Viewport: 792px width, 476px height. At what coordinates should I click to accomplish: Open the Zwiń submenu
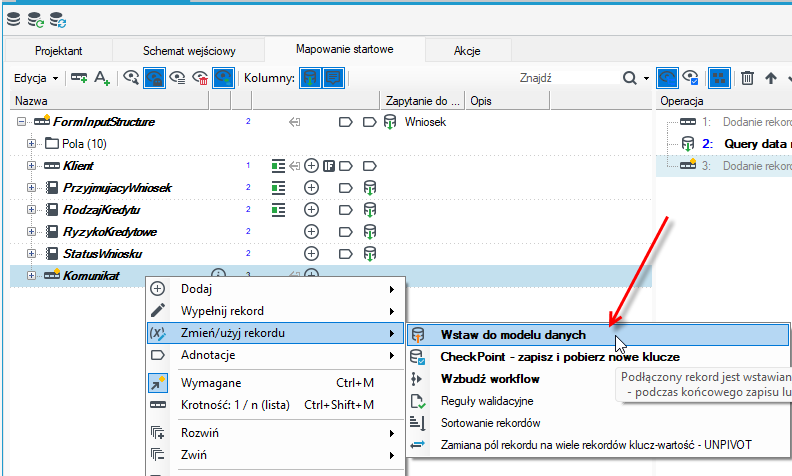pos(275,455)
